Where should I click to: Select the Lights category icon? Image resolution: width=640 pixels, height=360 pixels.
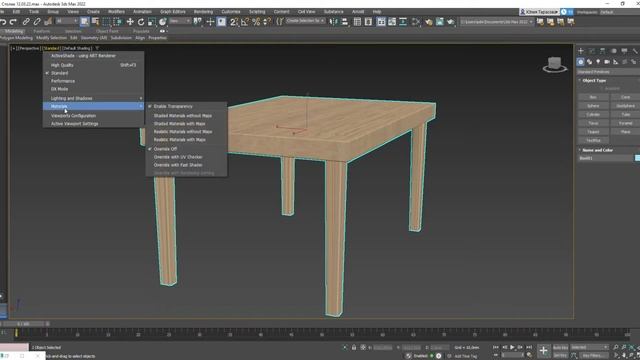598,62
